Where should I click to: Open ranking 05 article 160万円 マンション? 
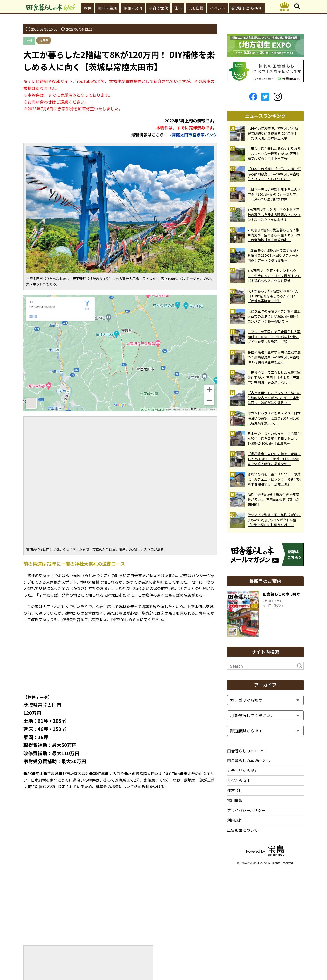point(274,214)
